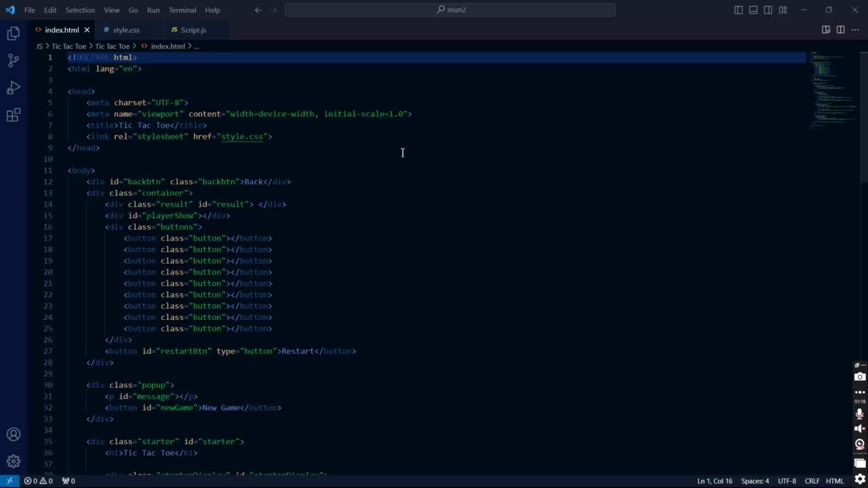Toggle the secondary side bar layout icon
868x488 pixels.
coord(768,10)
